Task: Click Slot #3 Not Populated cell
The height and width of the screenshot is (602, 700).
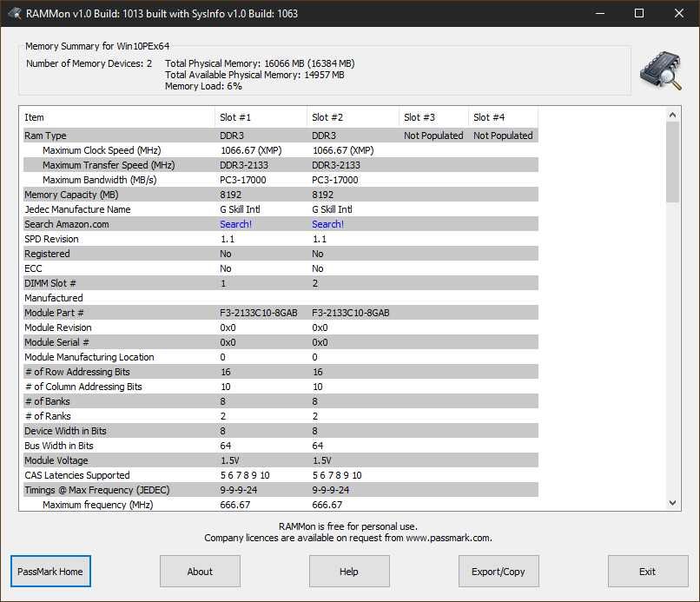Action: (x=433, y=136)
